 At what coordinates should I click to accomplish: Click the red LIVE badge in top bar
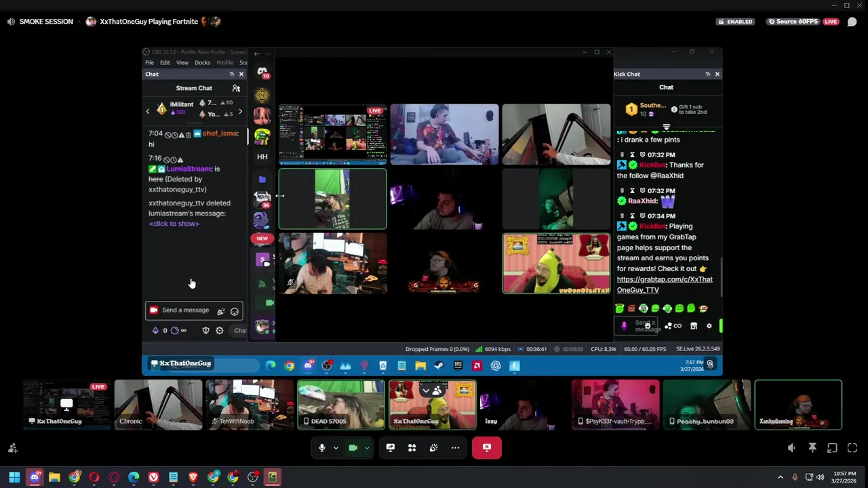[831, 22]
